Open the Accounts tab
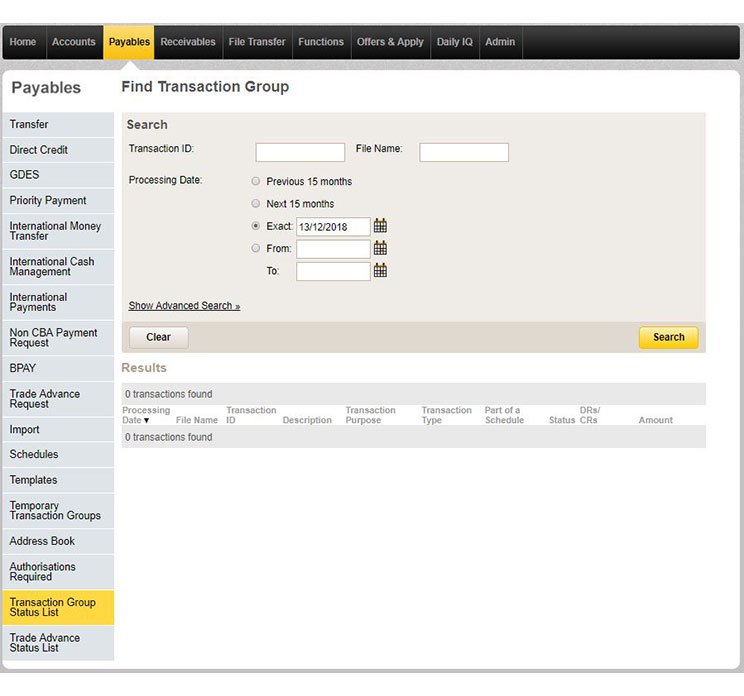 [x=74, y=42]
